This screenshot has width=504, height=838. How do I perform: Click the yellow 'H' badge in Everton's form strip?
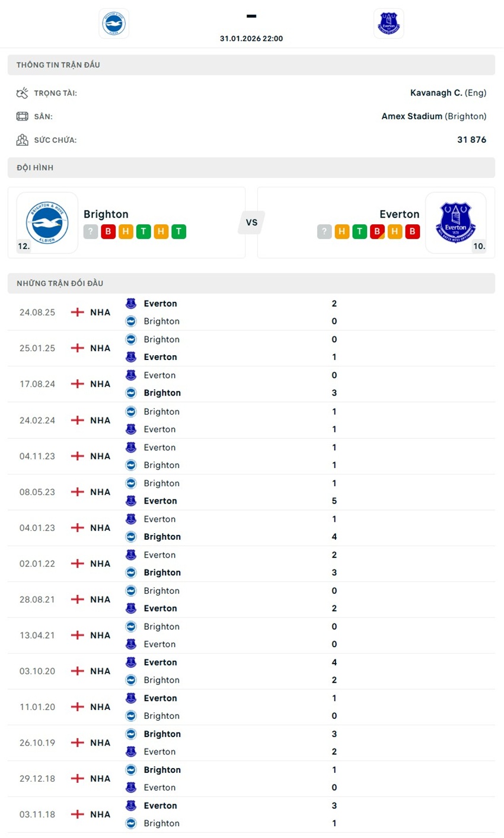coord(342,232)
